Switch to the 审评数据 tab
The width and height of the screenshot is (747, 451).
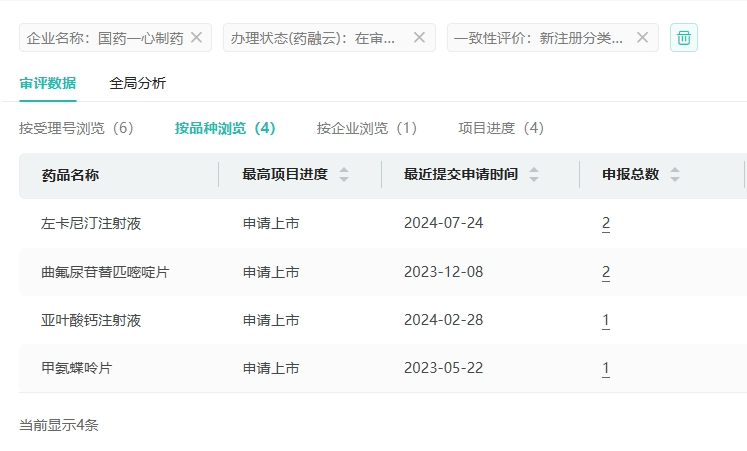[x=47, y=83]
